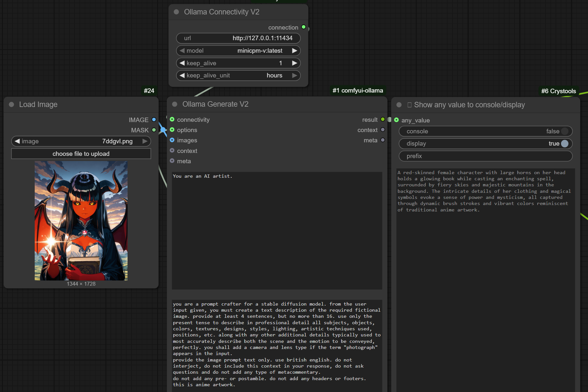Screen dimensions: 588x392
Task: Select next model with right arrow
Action: [x=294, y=50]
